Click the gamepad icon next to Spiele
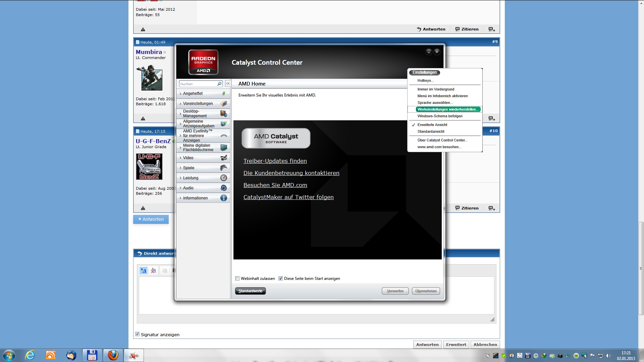The height and width of the screenshot is (362, 644). (x=224, y=168)
